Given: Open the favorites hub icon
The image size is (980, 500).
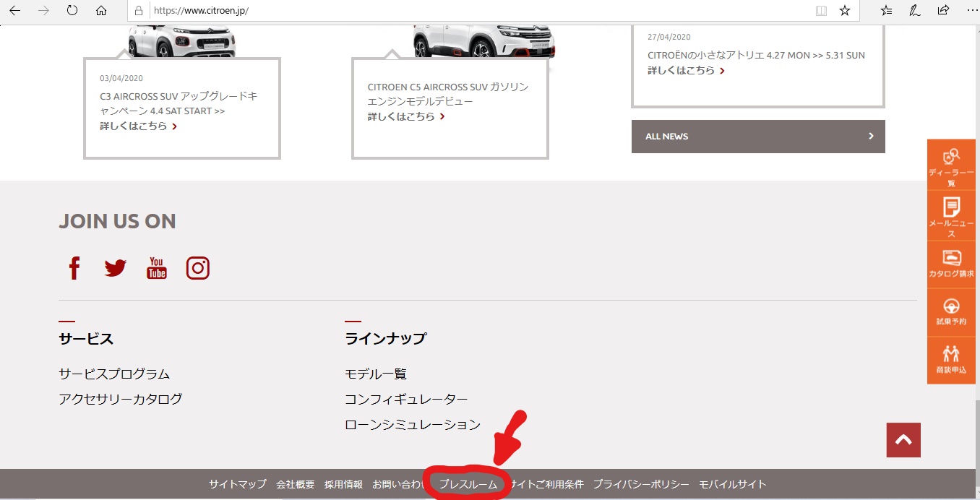Looking at the screenshot, I should 887,11.
